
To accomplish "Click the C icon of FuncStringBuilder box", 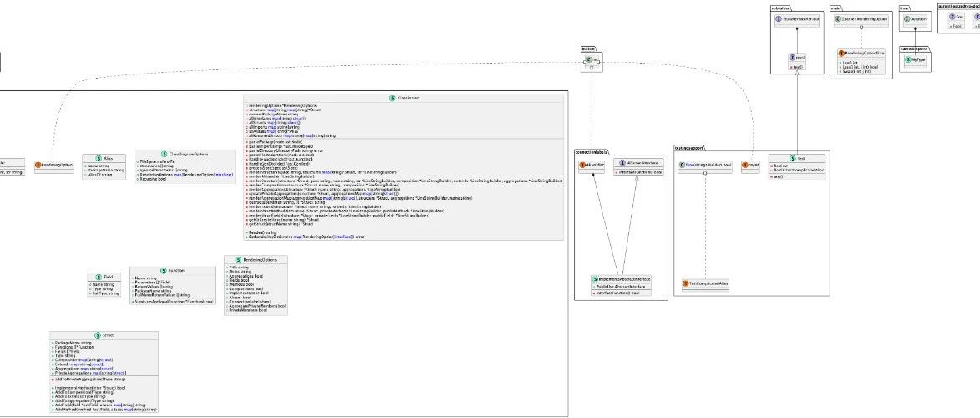I will (x=682, y=164).
